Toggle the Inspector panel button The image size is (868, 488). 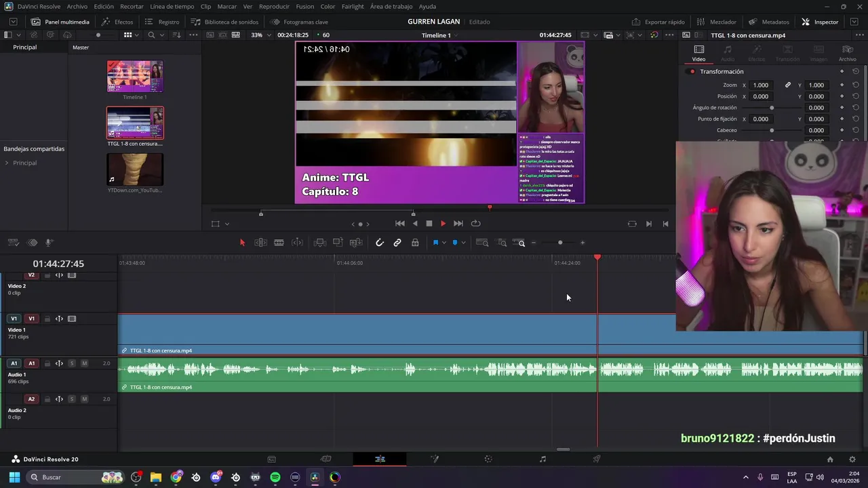pos(820,22)
